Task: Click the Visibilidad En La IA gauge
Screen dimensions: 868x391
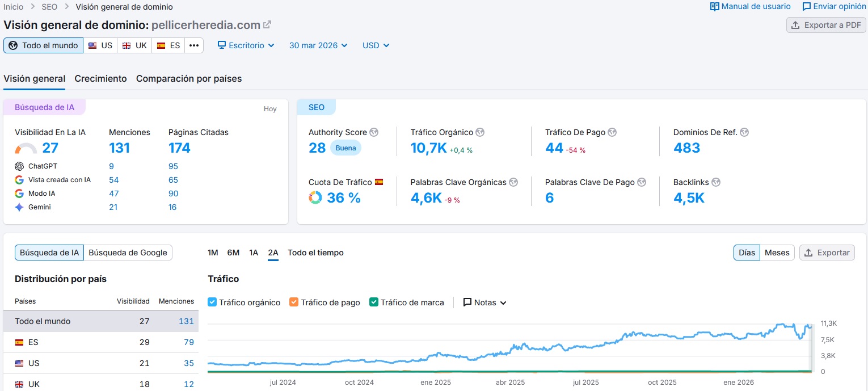Action: tap(26, 149)
